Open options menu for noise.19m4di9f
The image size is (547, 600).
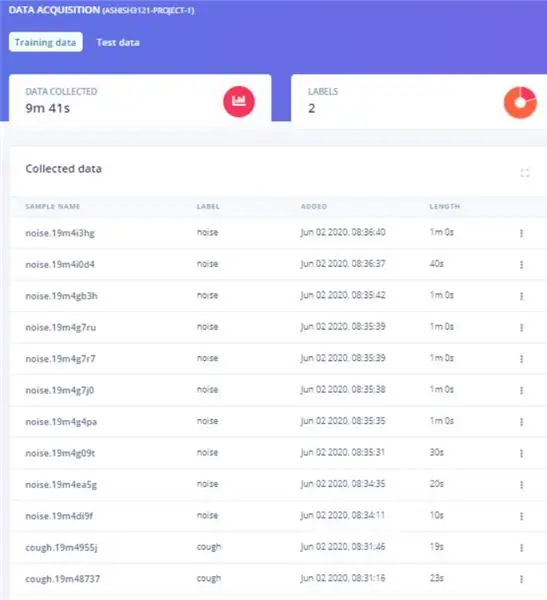click(x=521, y=516)
